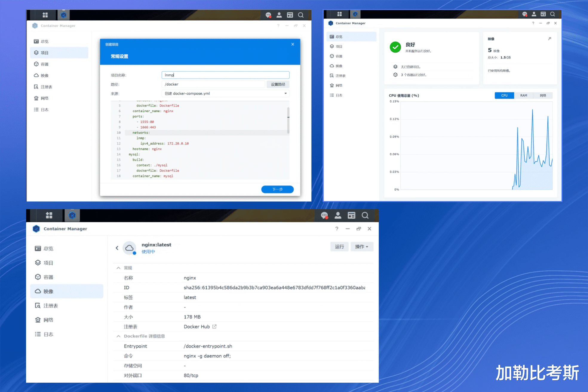Click /docker-entrypoint.sh entrypoint value
This screenshot has width=588, height=392.
click(208, 346)
